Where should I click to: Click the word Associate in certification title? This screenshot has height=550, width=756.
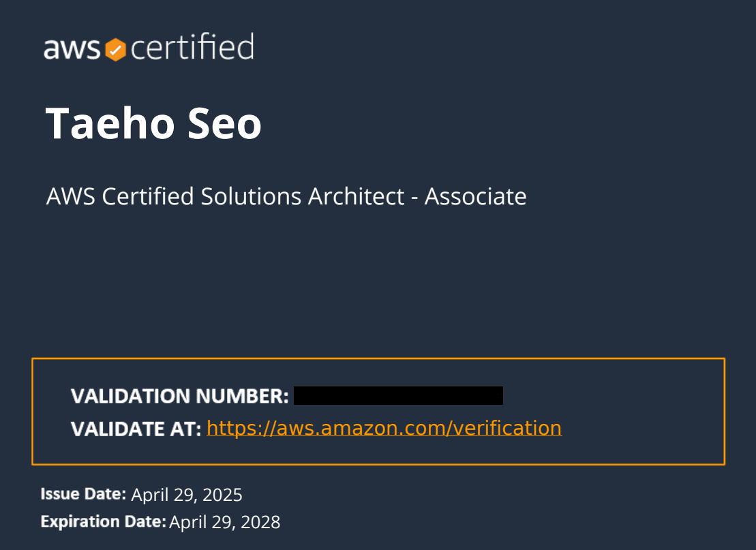[475, 196]
